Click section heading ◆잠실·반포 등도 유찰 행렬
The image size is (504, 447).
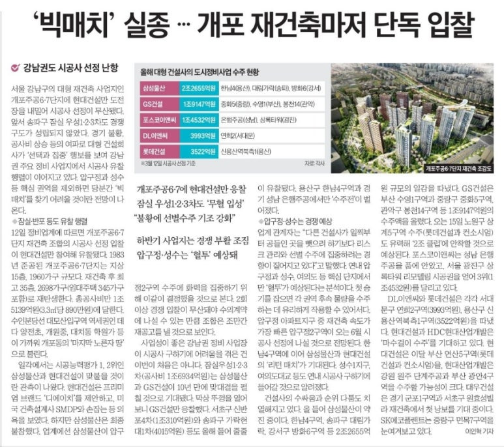click(49, 222)
